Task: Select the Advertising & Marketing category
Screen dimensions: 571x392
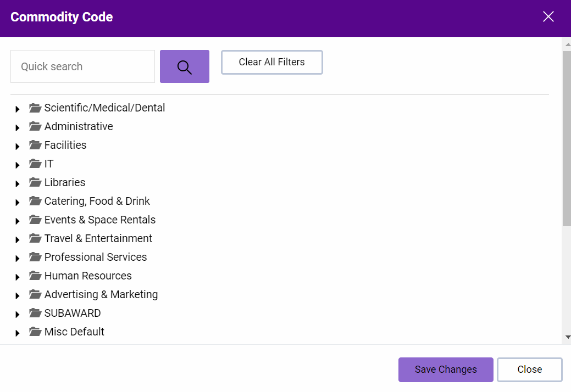Action: pyautogui.click(x=101, y=294)
